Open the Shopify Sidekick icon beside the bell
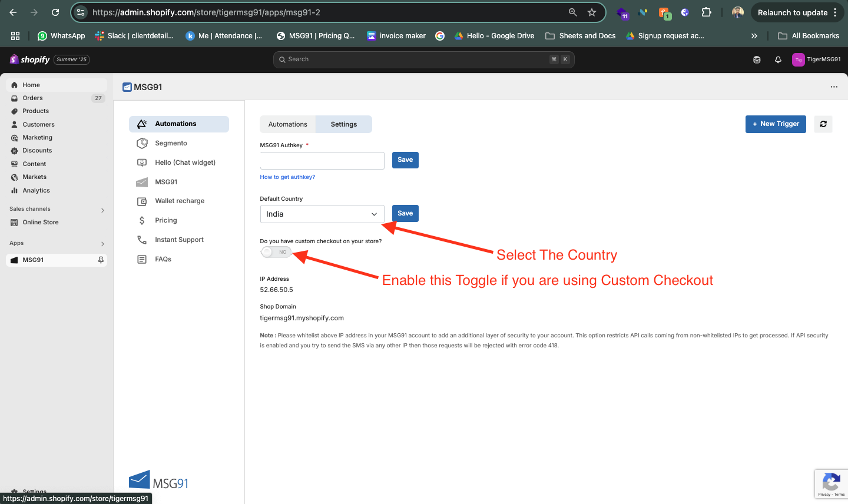 coord(757,59)
